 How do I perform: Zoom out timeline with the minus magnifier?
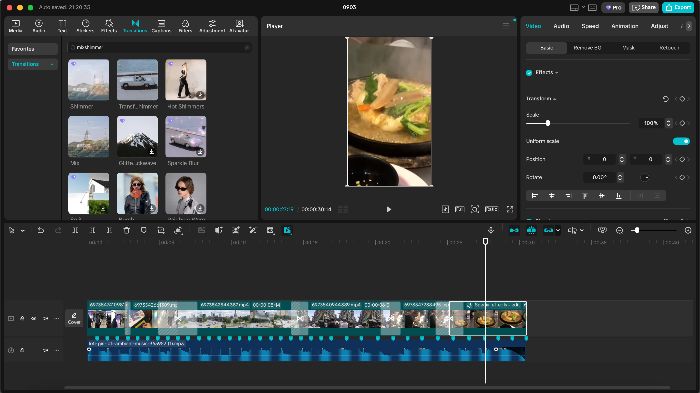coord(619,230)
